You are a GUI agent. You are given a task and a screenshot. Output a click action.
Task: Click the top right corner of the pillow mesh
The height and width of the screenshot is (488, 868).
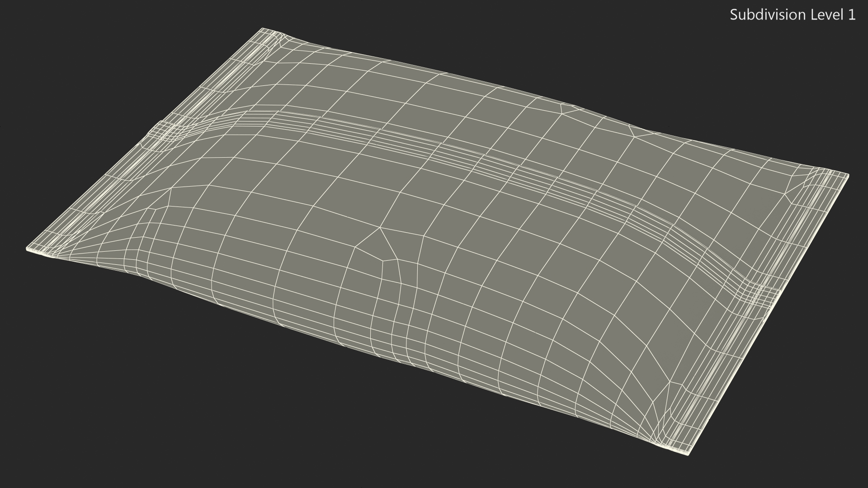point(847,175)
